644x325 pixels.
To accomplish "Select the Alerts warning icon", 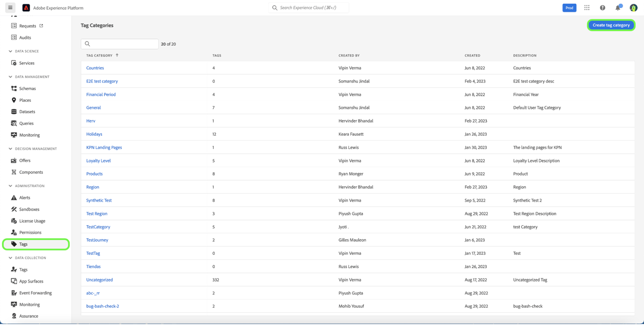I will pos(13,197).
